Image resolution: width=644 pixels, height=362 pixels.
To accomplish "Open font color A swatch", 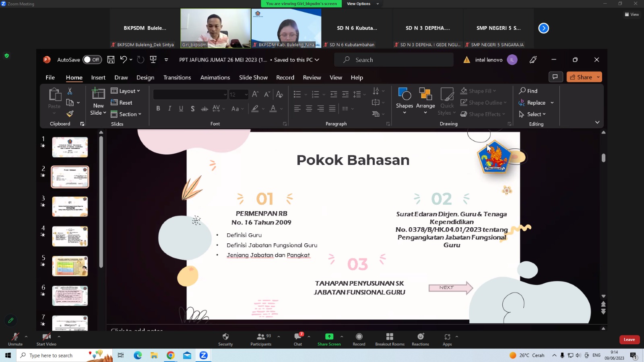I will (x=273, y=108).
